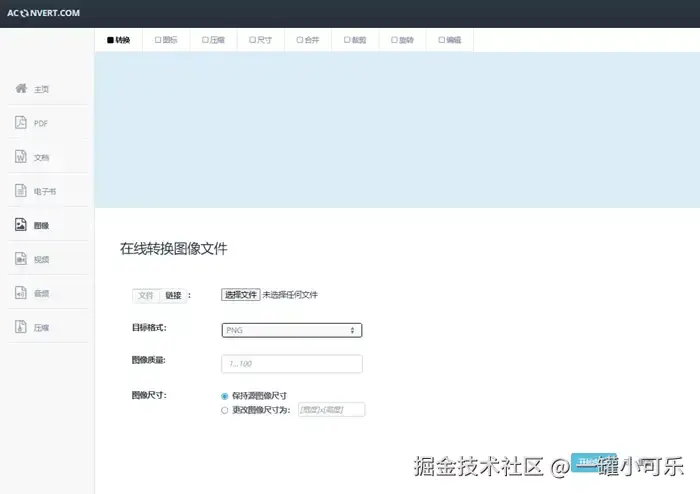This screenshot has width=700, height=494.
Task: Switch to the 编辑 tab
Action: [x=450, y=40]
